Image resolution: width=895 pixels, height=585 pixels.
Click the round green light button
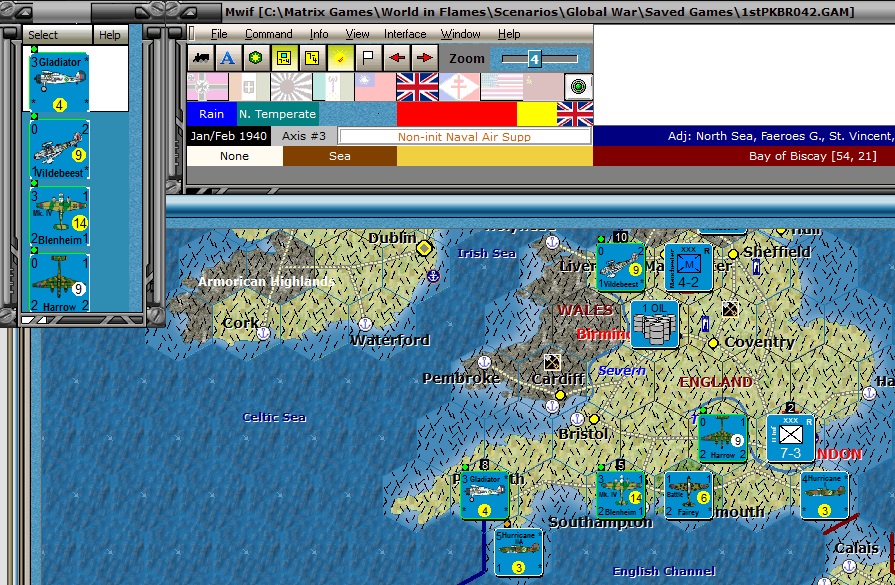(x=578, y=87)
